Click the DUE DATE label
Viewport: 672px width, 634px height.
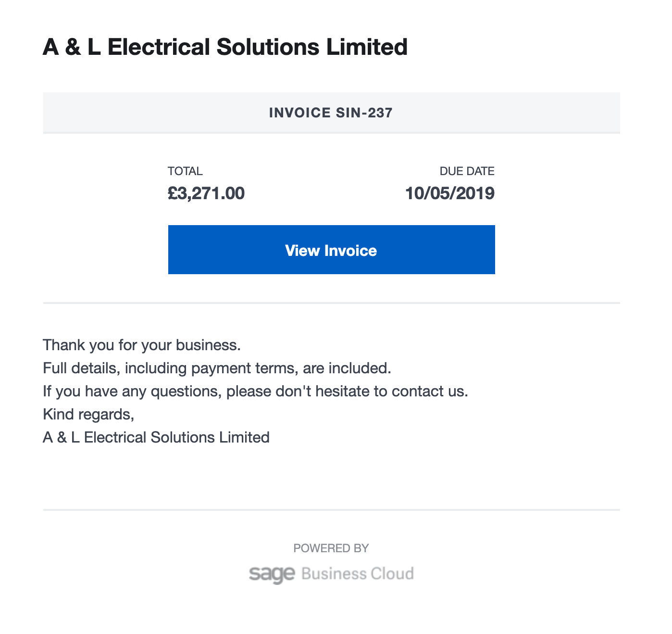467,171
